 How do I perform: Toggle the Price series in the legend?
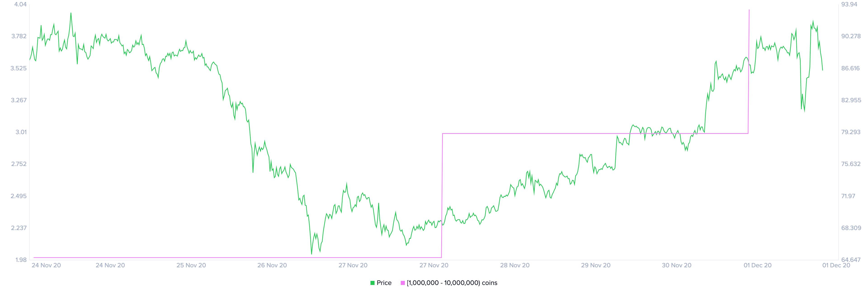(x=381, y=283)
